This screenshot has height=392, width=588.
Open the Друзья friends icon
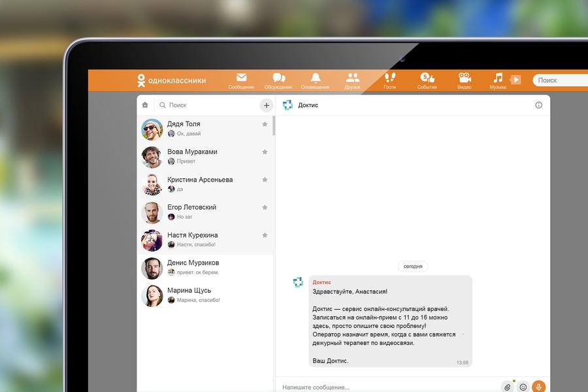353,78
